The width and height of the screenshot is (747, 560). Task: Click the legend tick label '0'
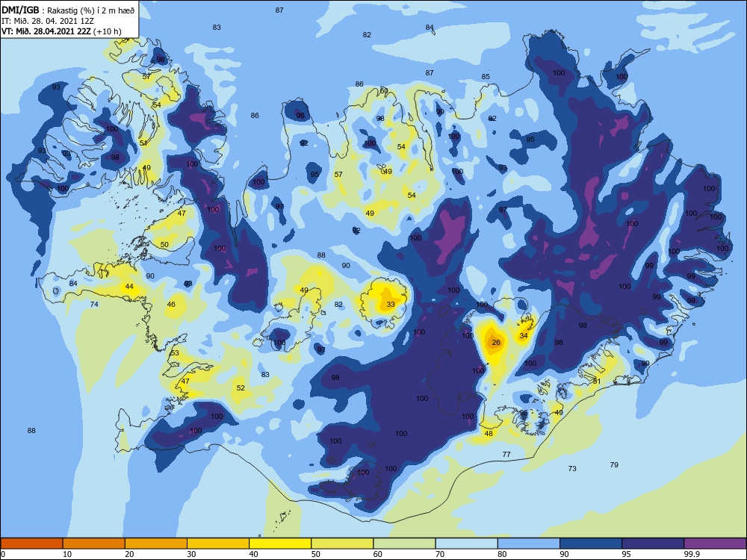coord(3,554)
